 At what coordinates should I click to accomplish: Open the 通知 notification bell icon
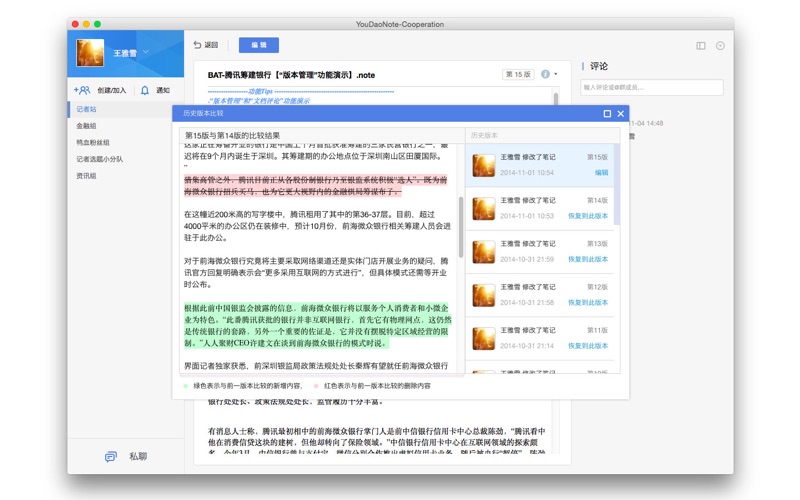pos(145,90)
